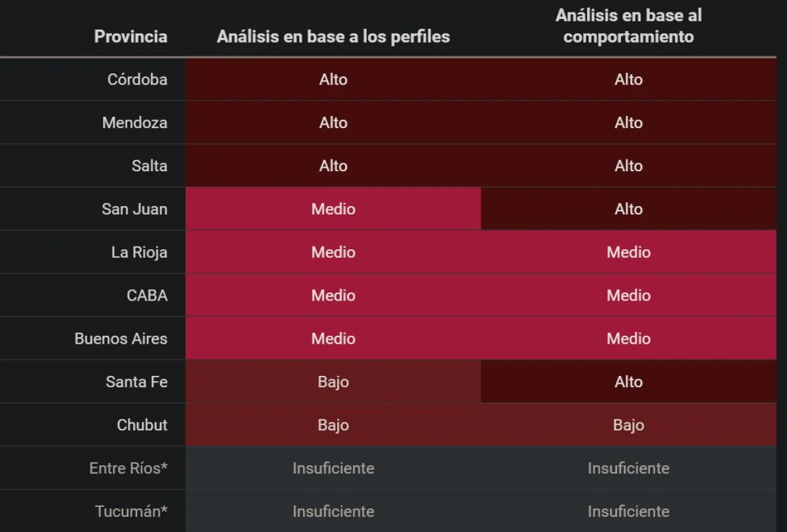Select the La Rioja row label

(x=139, y=253)
